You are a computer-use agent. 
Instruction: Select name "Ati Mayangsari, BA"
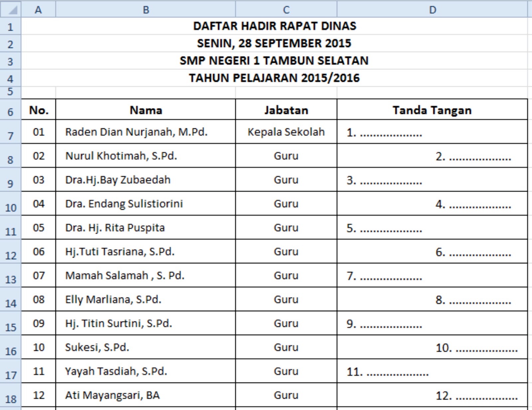(112, 396)
